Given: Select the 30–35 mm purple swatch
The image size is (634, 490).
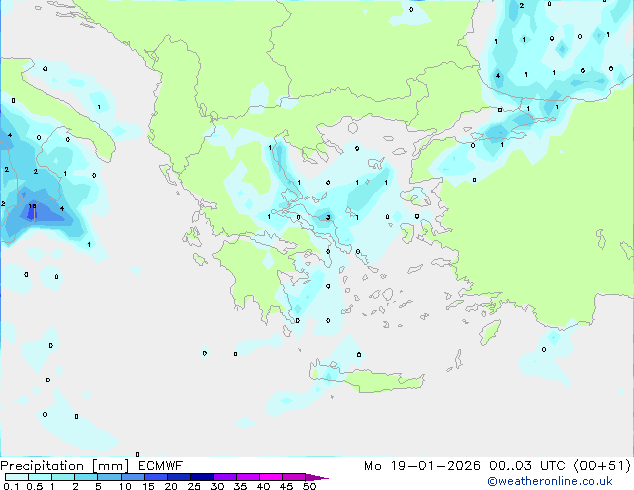Looking at the screenshot, I should [x=225, y=477].
